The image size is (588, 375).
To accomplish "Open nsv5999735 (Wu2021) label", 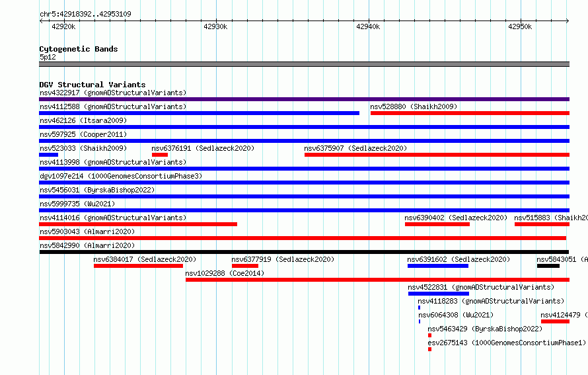I will pyautogui.click(x=77, y=204).
